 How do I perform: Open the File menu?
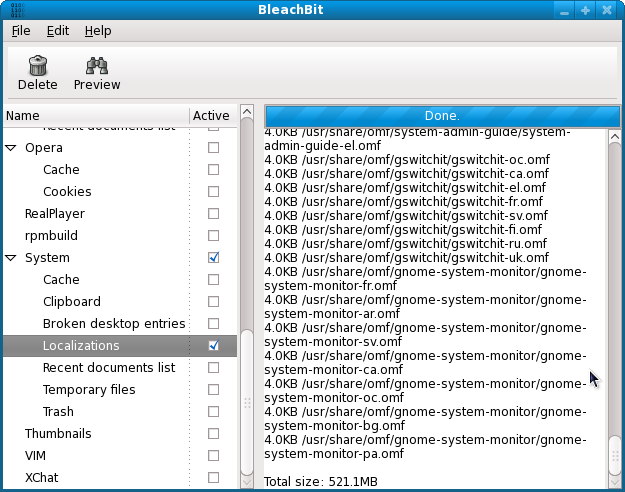21,31
